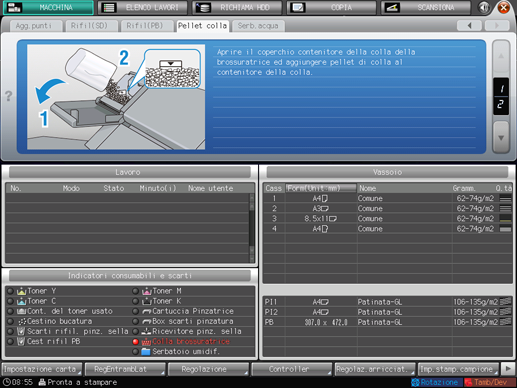Click the Rotazione status indicator
This screenshot has width=517, height=388.
coord(437,382)
